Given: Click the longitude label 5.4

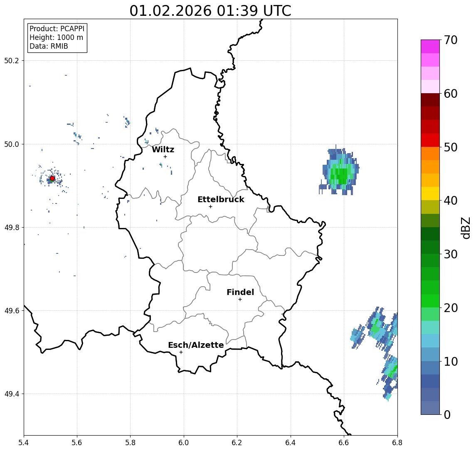Looking at the screenshot, I should click(x=24, y=443).
